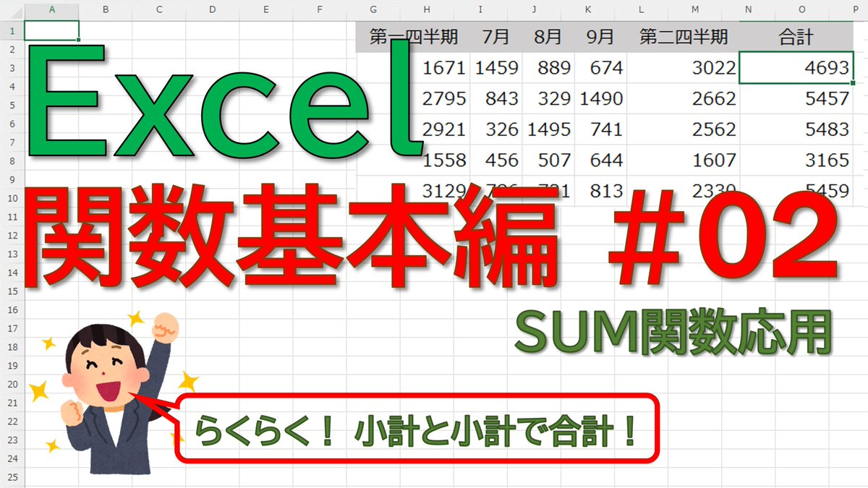Select row 16 header
This screenshot has height=488, width=868.
pyautogui.click(x=12, y=310)
